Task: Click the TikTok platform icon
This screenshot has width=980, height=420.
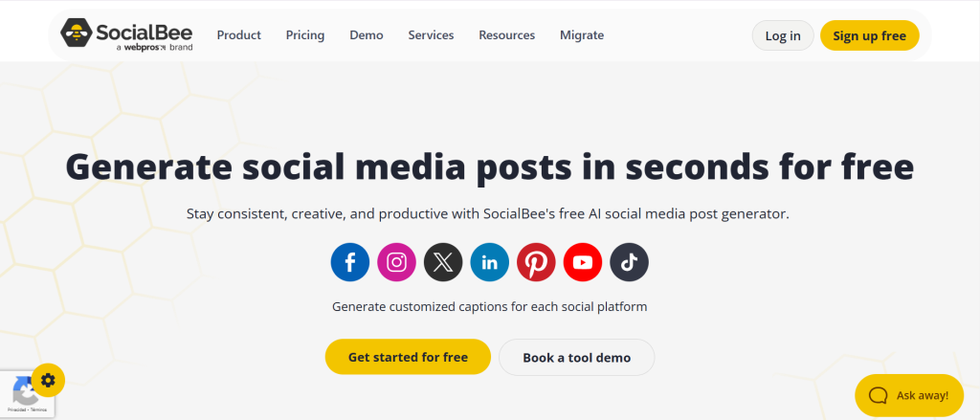Action: [629, 262]
